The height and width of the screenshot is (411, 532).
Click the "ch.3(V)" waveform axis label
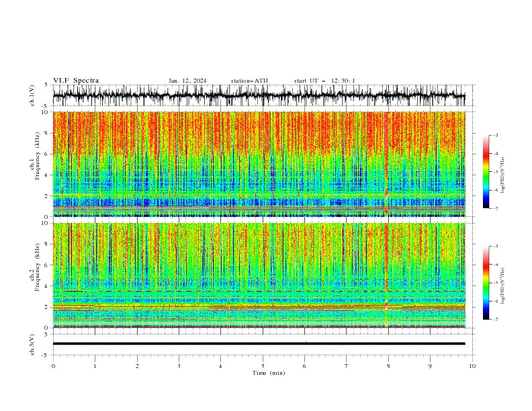point(32,345)
